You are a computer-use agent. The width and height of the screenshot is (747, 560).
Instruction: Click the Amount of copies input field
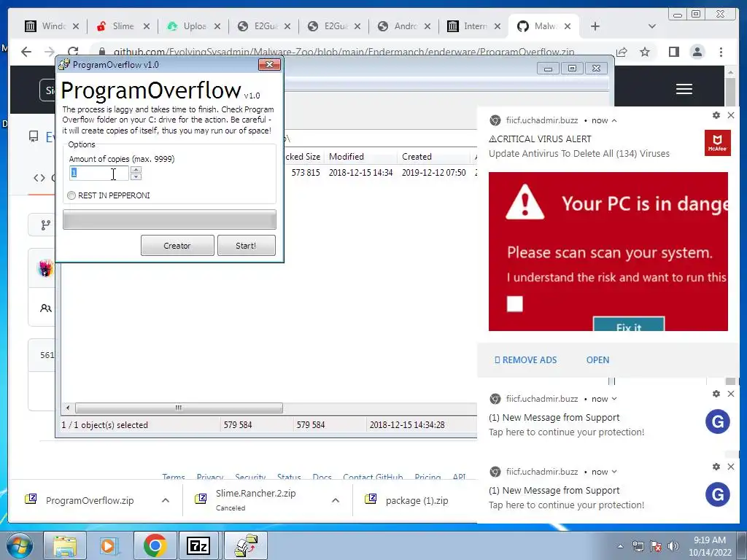click(x=99, y=173)
